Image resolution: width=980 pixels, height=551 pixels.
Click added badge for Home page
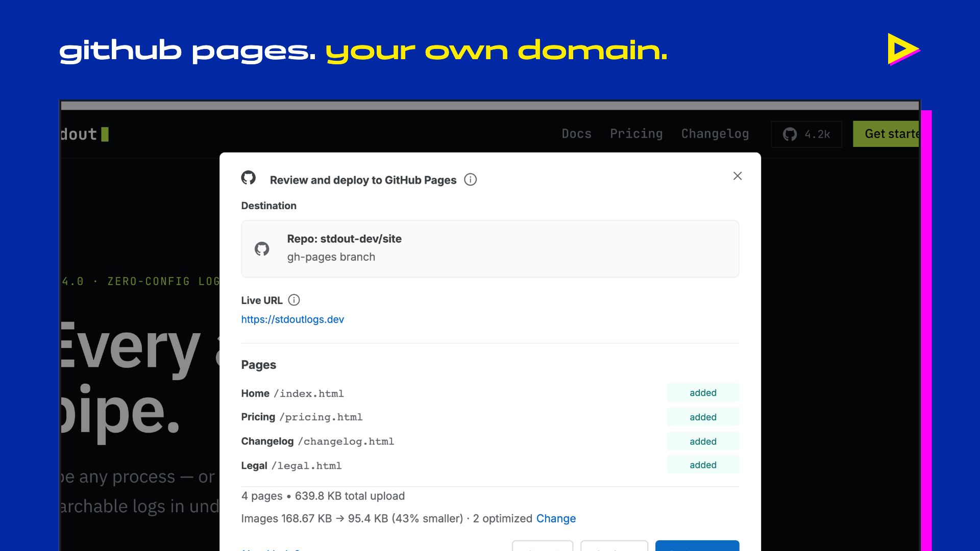tap(703, 393)
